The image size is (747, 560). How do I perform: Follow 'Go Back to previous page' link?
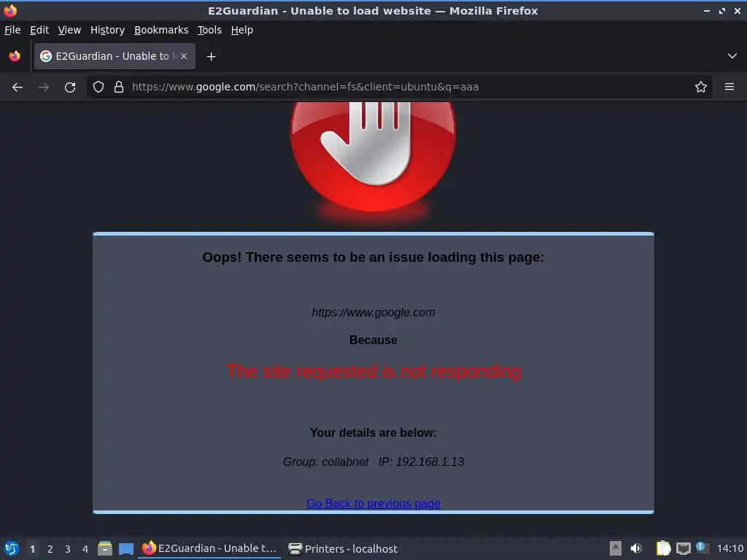coord(373,503)
